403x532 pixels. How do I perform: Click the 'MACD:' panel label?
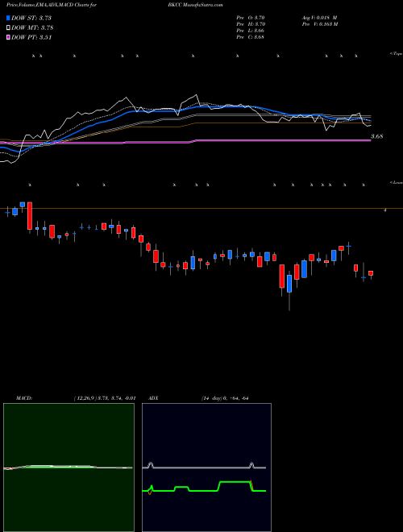(x=23, y=398)
